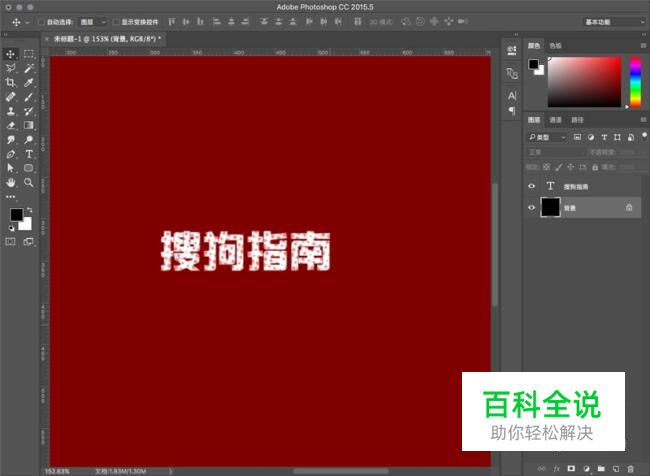This screenshot has width=650, height=476.
Task: Select the Lasso tool
Action: [x=10, y=68]
